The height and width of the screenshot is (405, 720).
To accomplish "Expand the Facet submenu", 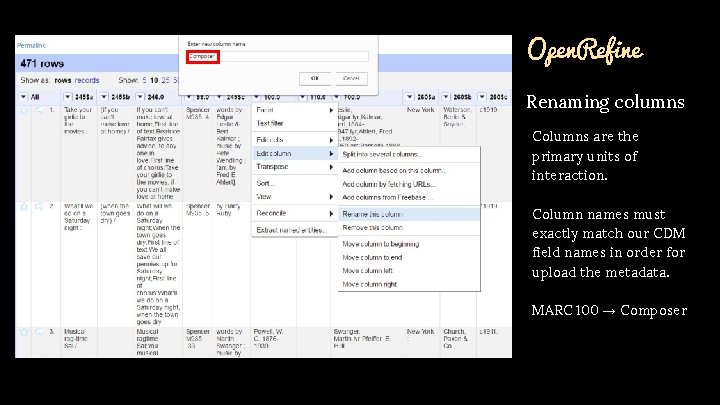I will click(294, 110).
